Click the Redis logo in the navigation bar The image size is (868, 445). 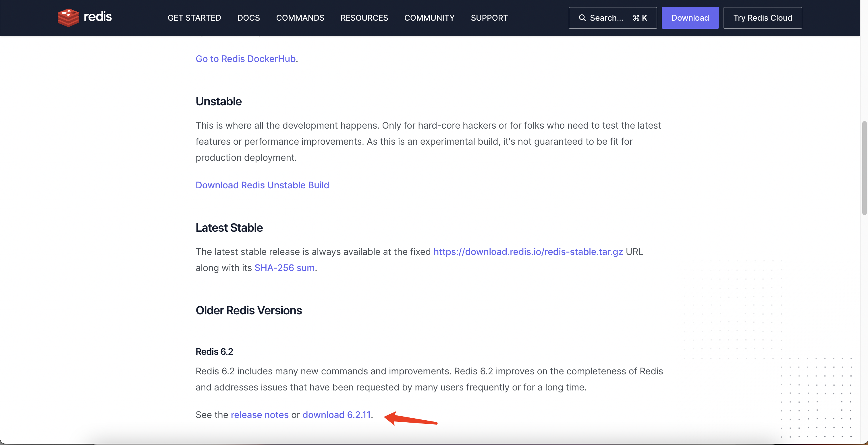[x=84, y=17]
